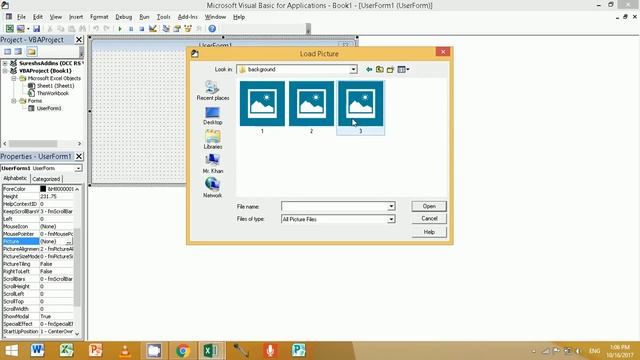Collapse the VBAProject (Book1) node
This screenshot has width=640, height=360.
[x=5, y=71]
